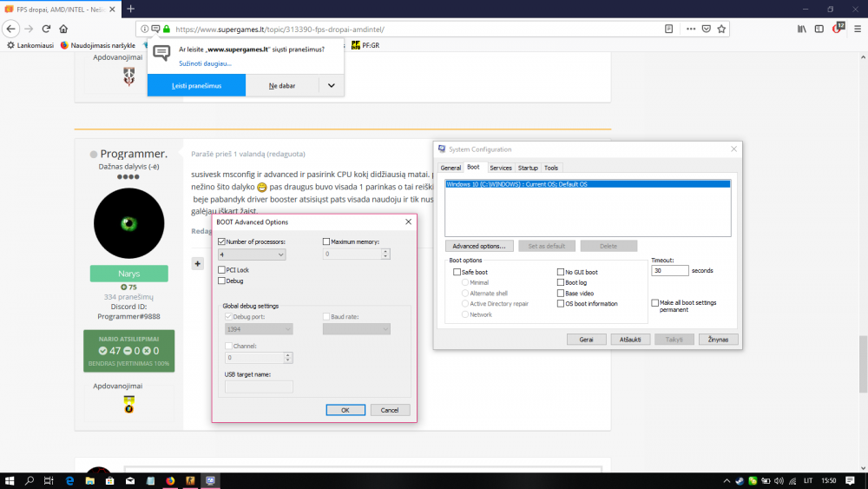Reload the page with the refresh icon
The height and width of the screenshot is (489, 868).
(x=47, y=29)
